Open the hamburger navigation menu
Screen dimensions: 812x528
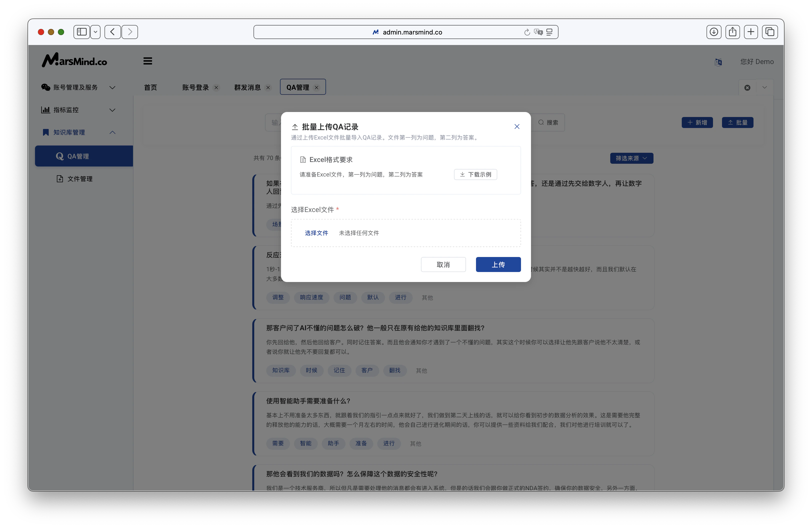tap(147, 61)
